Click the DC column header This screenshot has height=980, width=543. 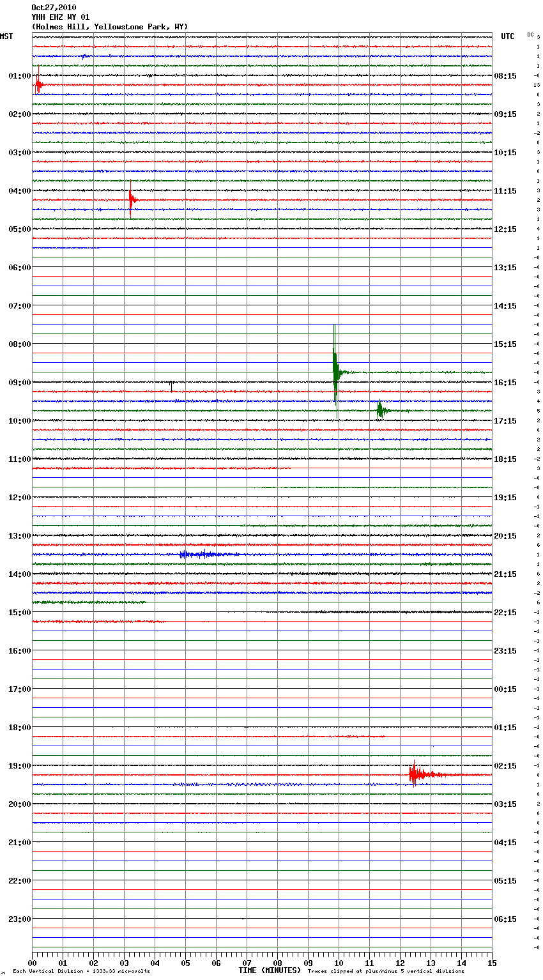(530, 34)
